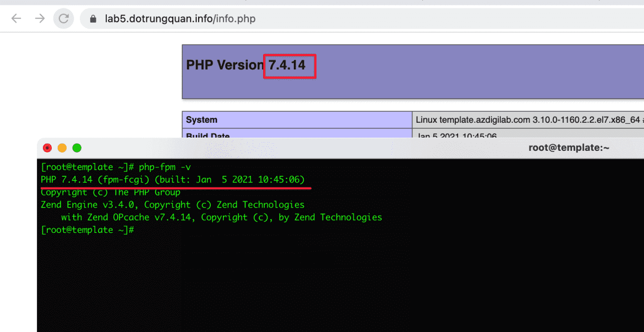Click the Copyright The PHP Group line
The height and width of the screenshot is (332, 644).
click(x=111, y=192)
